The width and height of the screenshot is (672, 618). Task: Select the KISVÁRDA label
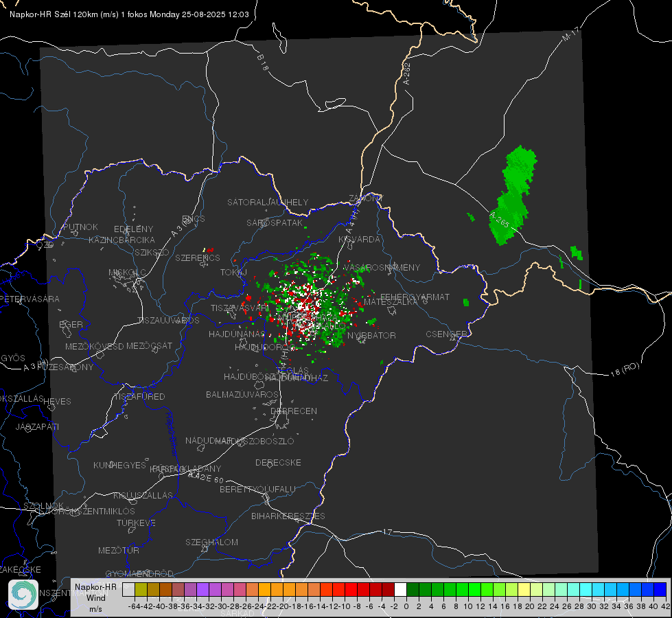click(x=360, y=240)
